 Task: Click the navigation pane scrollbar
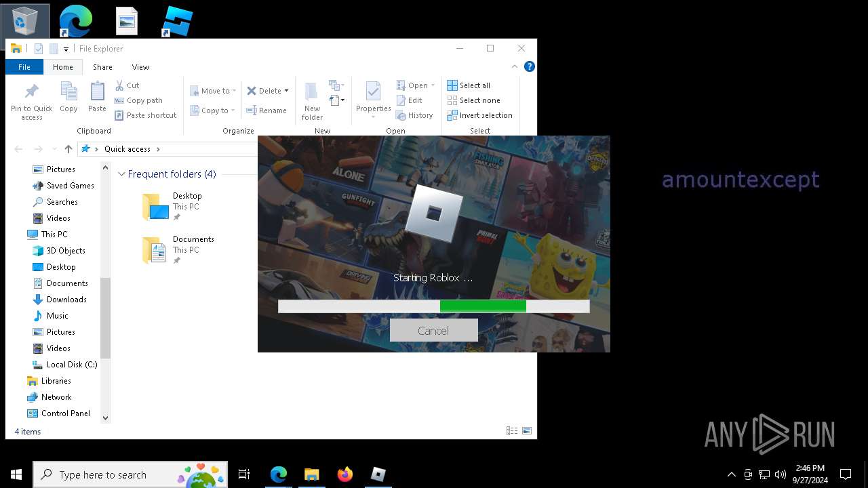coord(105,318)
